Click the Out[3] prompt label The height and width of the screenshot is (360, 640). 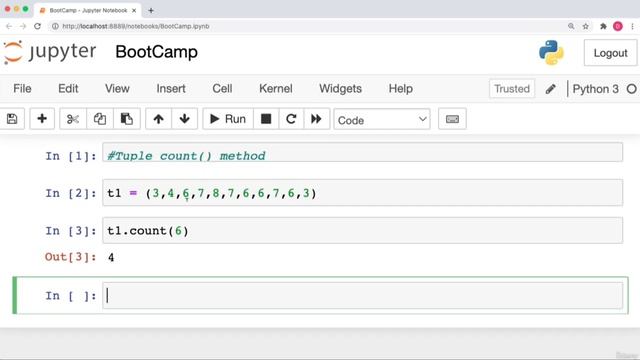tap(71, 257)
